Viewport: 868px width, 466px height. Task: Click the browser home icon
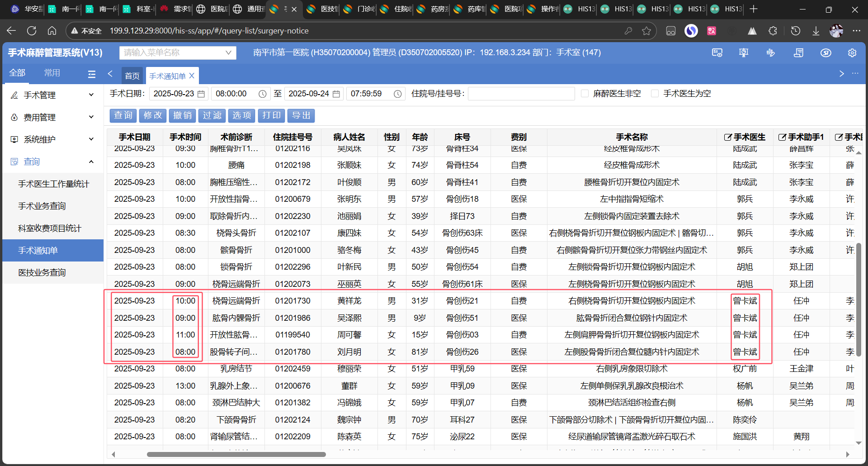(x=52, y=31)
